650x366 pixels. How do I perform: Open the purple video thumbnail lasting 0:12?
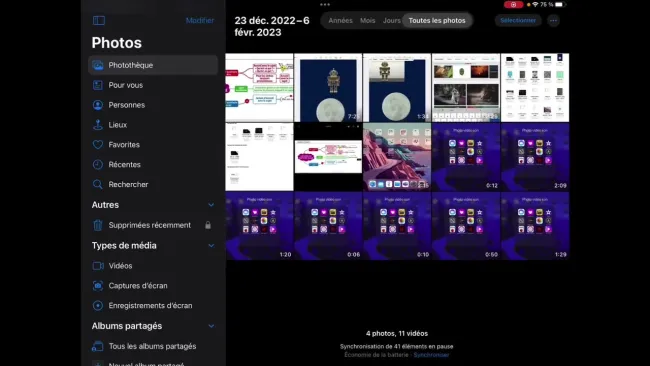pyautogui.click(x=466, y=157)
